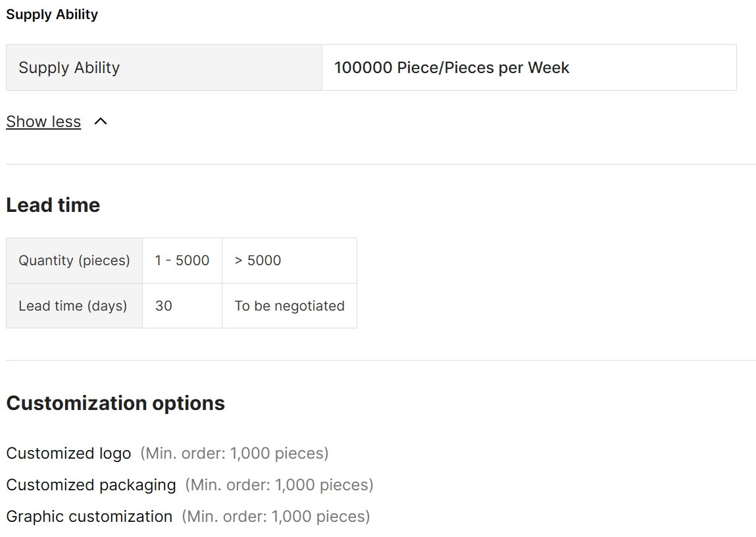Click the Customized packaging minimum order text
756x537 pixels.
279,485
